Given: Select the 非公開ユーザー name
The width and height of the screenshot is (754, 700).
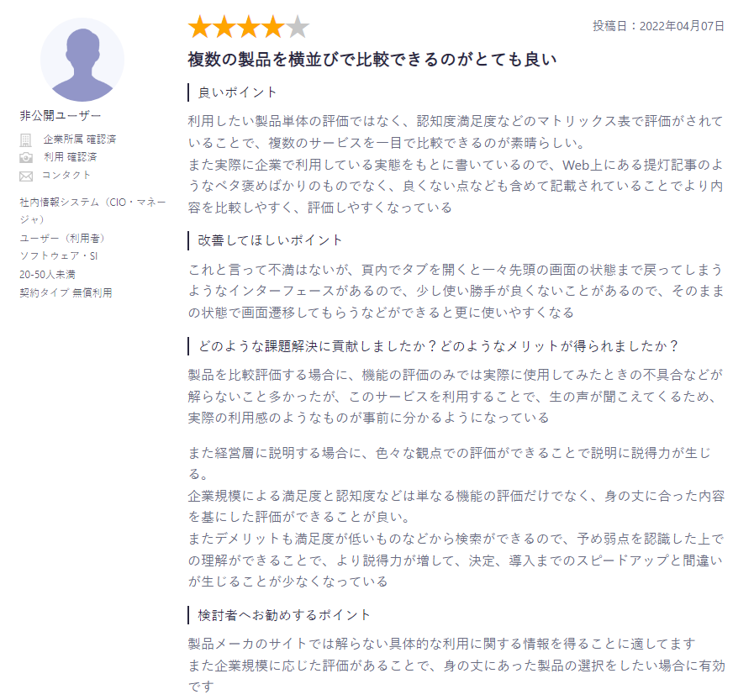Looking at the screenshot, I should pos(61,115).
